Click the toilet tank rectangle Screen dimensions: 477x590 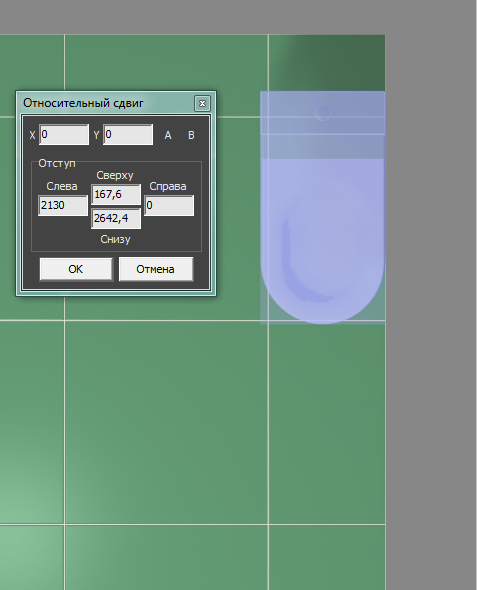(322, 112)
